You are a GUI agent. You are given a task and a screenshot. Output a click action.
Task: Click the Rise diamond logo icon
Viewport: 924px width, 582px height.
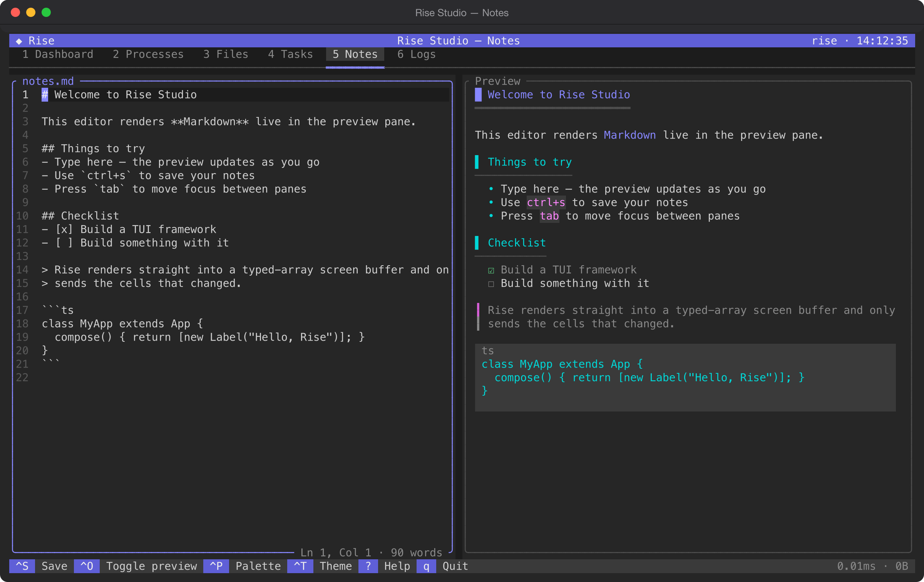[x=18, y=41]
